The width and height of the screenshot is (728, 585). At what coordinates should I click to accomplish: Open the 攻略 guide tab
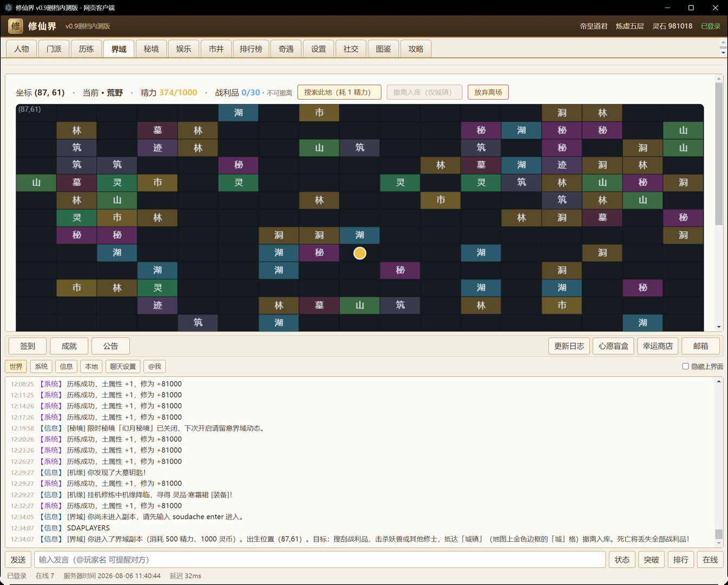(x=416, y=49)
